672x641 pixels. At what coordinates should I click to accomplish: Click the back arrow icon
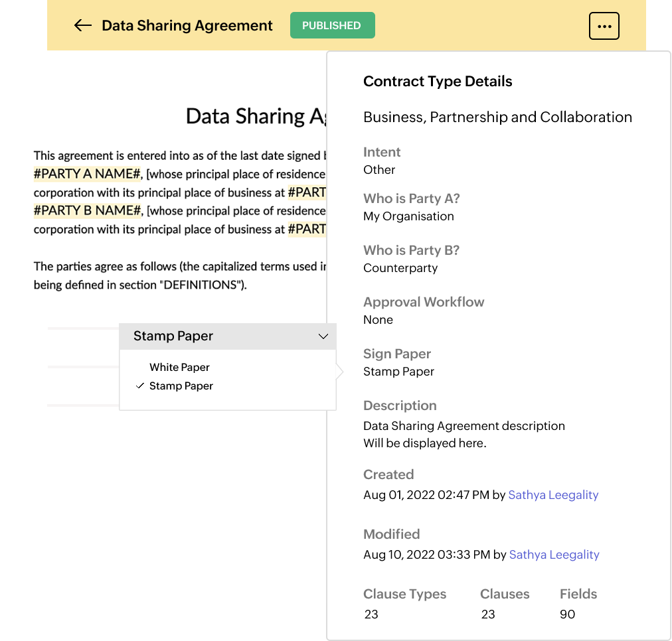82,26
